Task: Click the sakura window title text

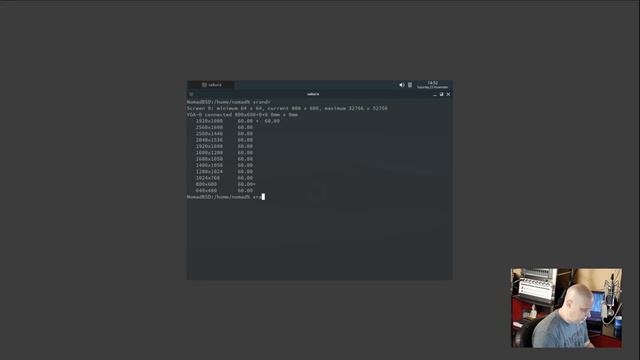Action: tap(313, 94)
